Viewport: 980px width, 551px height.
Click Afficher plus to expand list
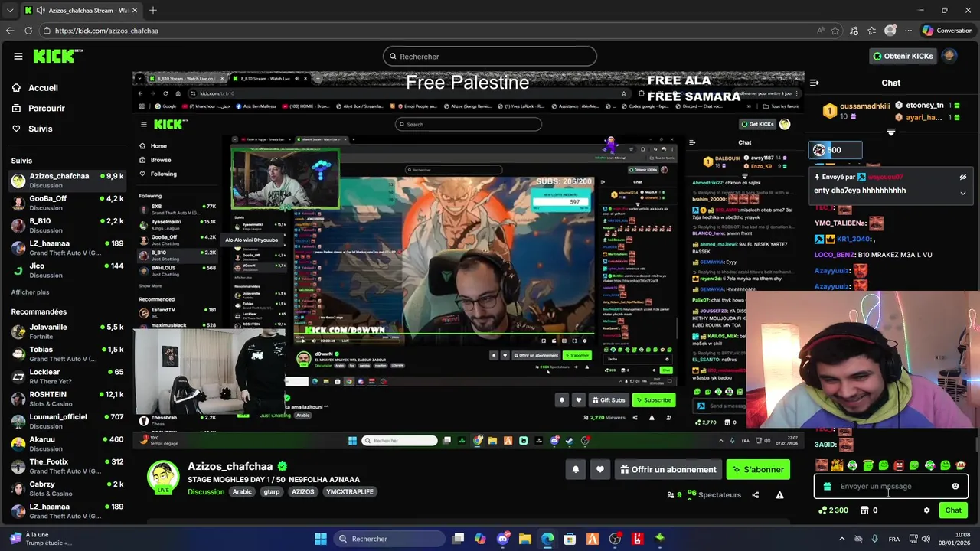30,292
